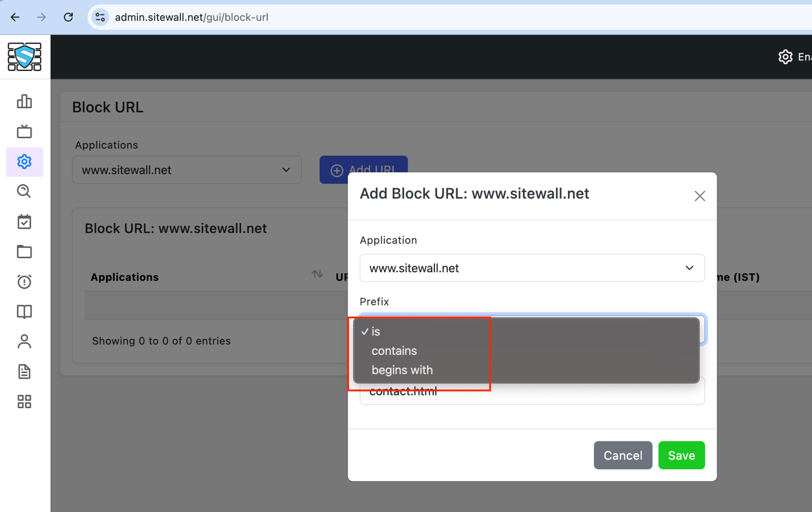
Task: Open the documentation book icon
Action: pos(24,312)
